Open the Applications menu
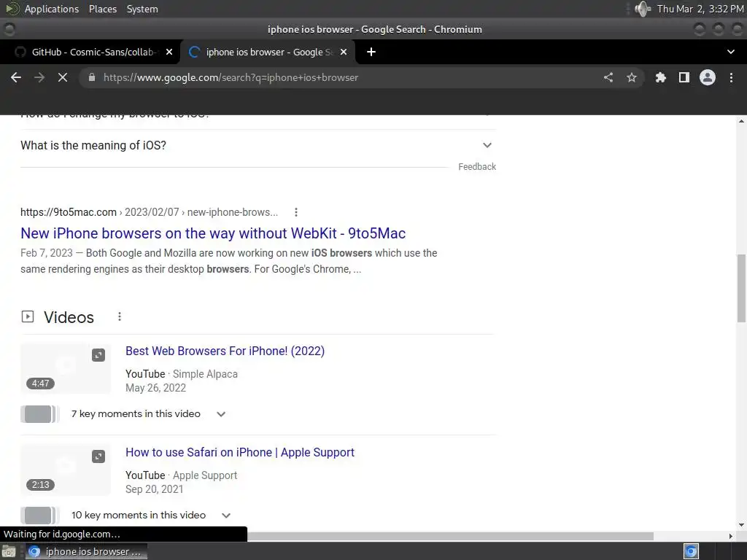 click(52, 9)
